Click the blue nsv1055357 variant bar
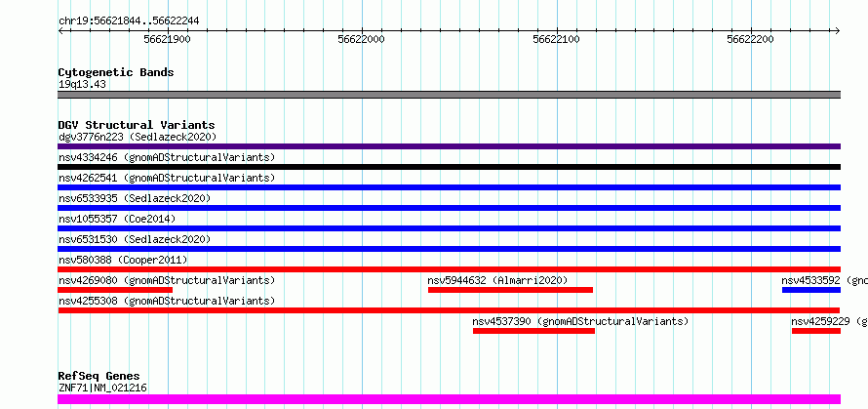Image resolution: width=868 pixels, height=409 pixels. click(x=449, y=228)
